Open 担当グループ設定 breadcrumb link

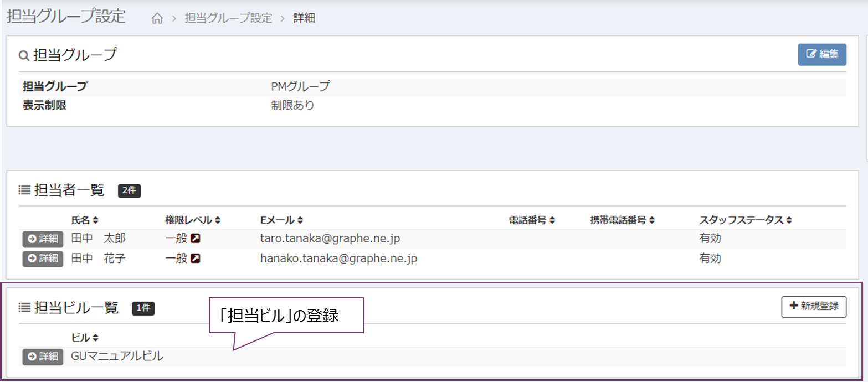click(228, 18)
